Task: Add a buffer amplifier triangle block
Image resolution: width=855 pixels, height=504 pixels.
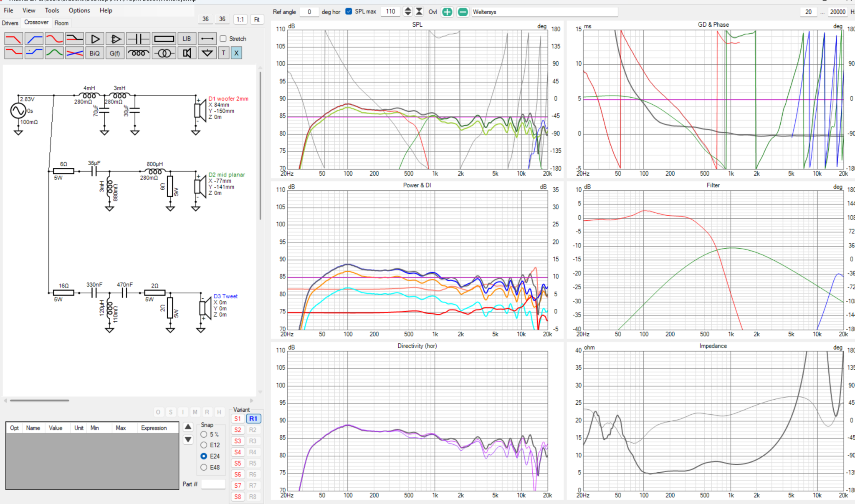Action: click(x=95, y=39)
